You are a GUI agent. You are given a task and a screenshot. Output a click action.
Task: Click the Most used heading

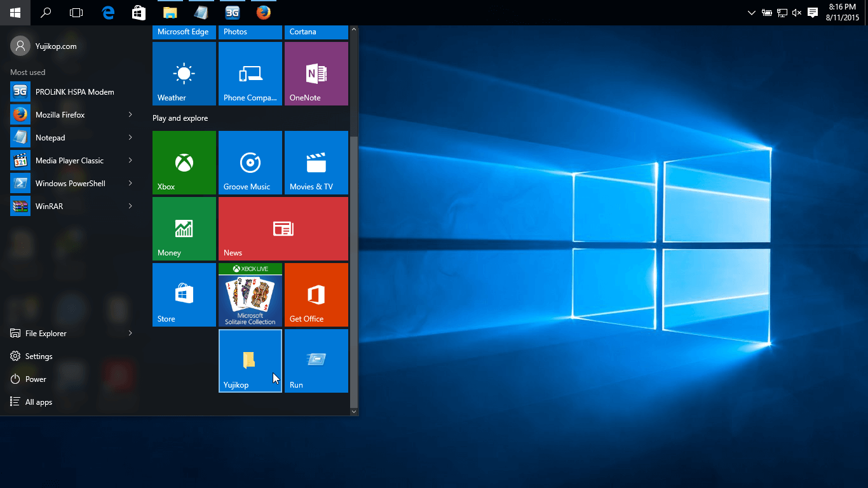[x=28, y=72]
